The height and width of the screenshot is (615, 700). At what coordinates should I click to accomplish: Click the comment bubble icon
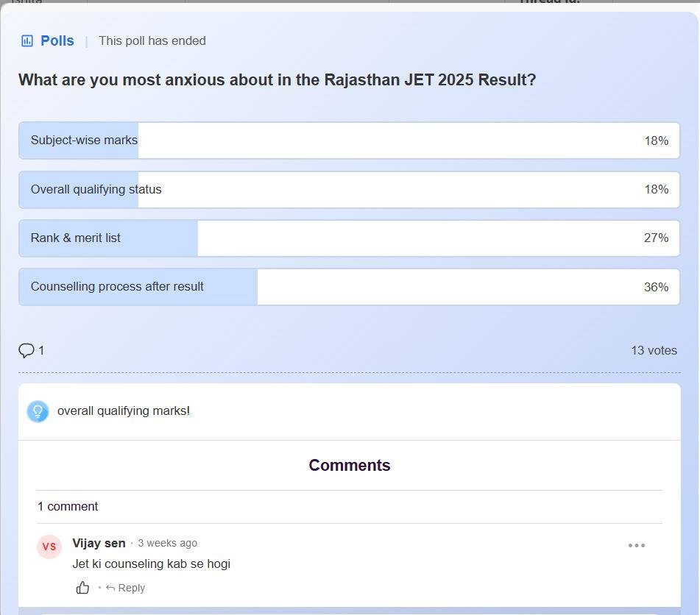pyautogui.click(x=26, y=350)
